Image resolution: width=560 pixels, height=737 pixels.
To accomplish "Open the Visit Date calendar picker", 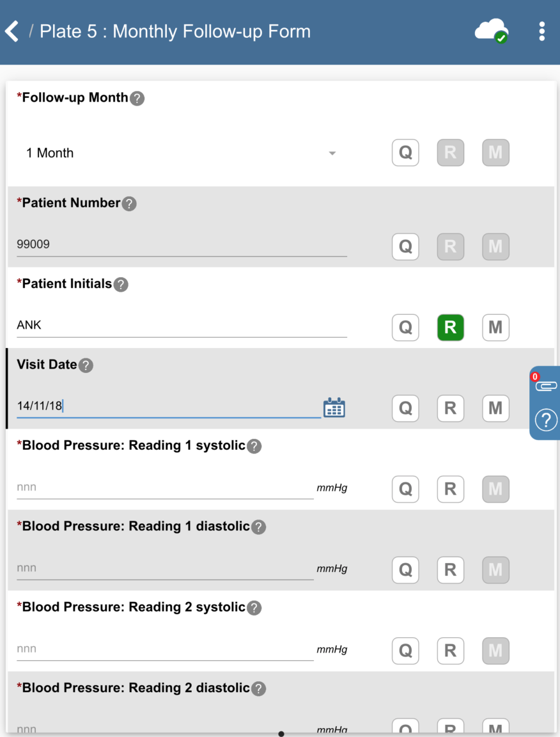I will click(334, 408).
